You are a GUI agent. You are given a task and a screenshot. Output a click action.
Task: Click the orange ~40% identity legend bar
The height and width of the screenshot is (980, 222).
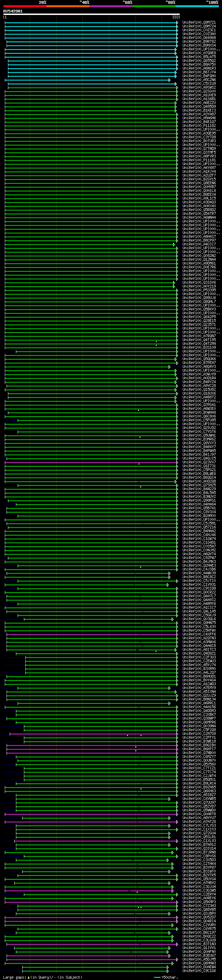coord(68,7)
